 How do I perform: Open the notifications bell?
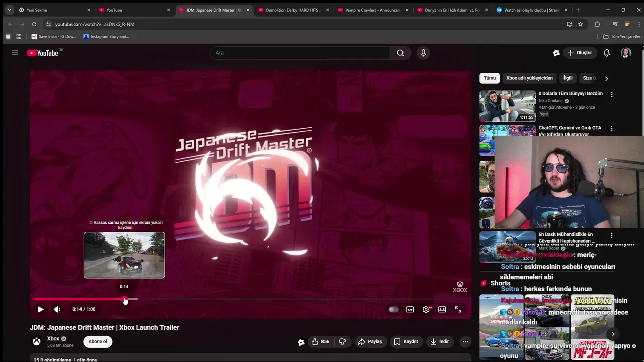pos(607,53)
